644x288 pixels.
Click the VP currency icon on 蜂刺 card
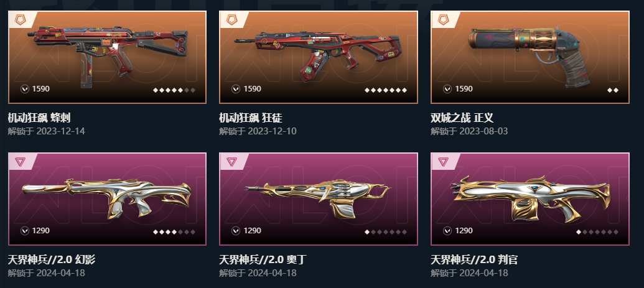(x=25, y=89)
